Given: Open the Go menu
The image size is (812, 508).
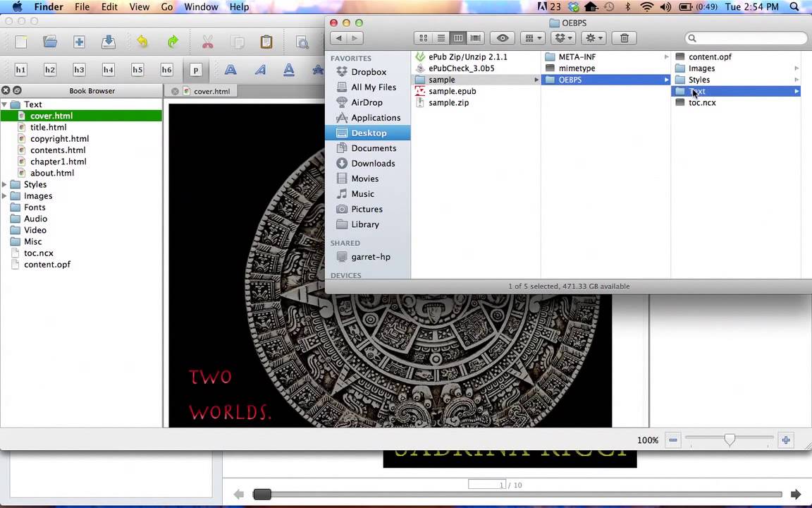Looking at the screenshot, I should (x=167, y=7).
